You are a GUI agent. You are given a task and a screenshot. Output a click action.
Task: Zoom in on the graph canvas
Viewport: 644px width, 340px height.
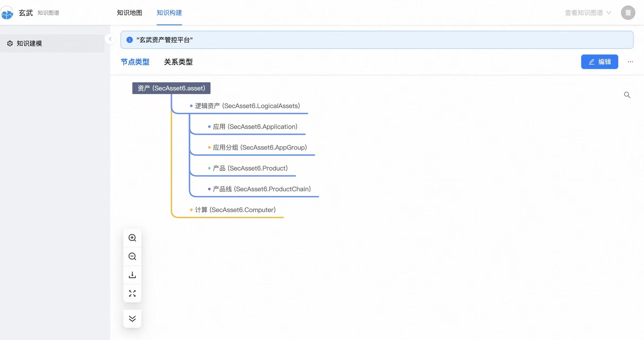(132, 238)
